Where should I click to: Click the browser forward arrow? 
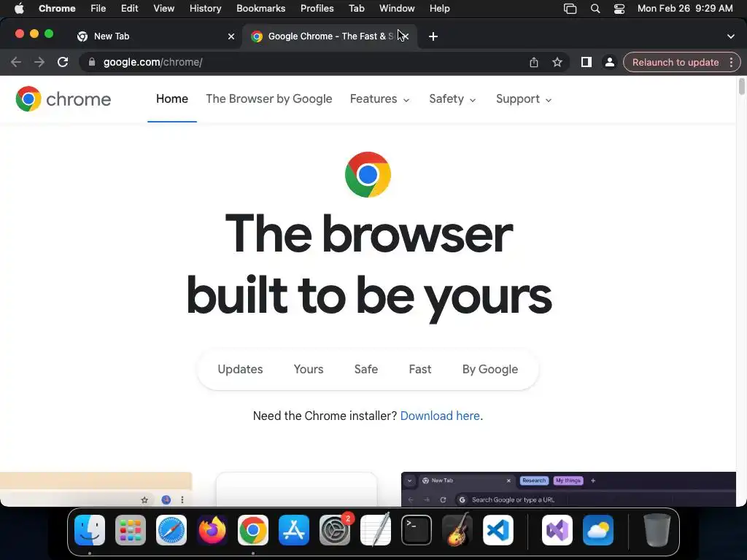click(x=39, y=63)
